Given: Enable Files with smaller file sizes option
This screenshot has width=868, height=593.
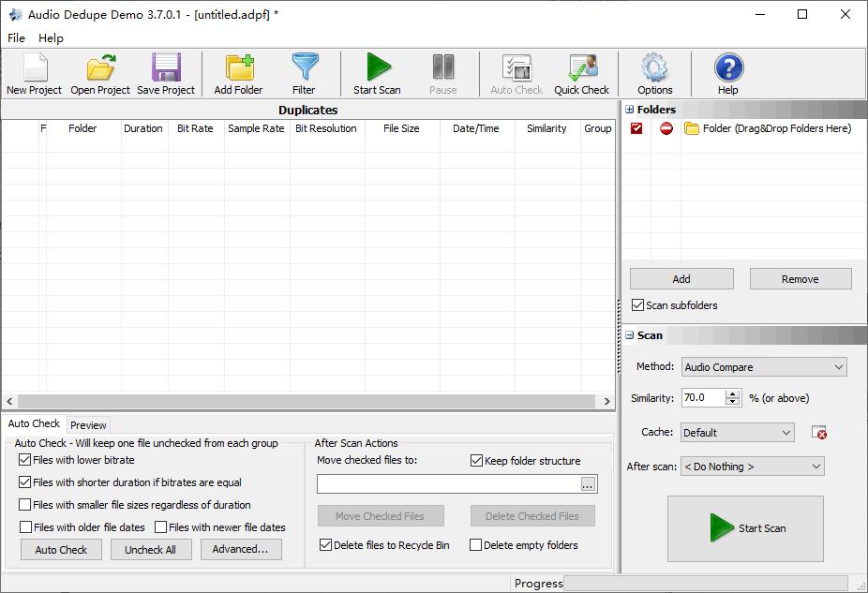Looking at the screenshot, I should [25, 505].
